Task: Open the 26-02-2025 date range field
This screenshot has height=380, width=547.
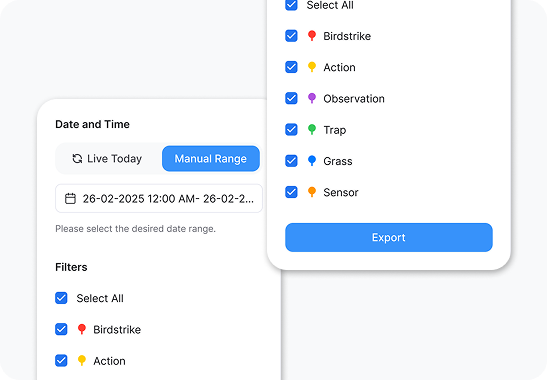Action: click(159, 198)
